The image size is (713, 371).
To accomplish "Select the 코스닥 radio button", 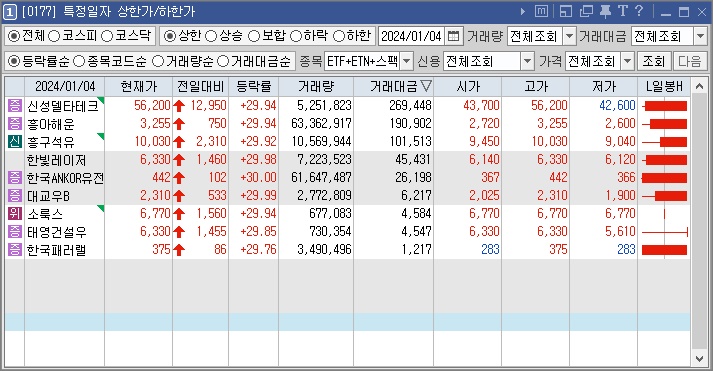I will click(107, 36).
